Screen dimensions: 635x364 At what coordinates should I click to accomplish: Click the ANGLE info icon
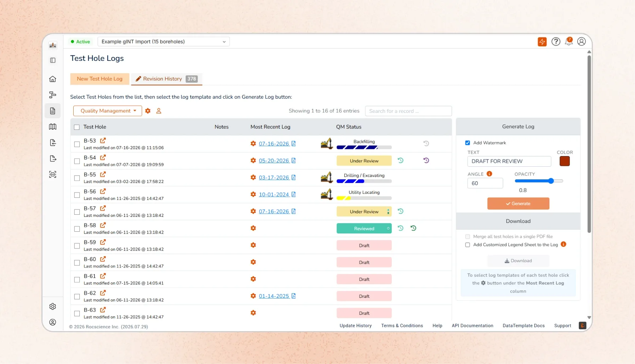(489, 174)
